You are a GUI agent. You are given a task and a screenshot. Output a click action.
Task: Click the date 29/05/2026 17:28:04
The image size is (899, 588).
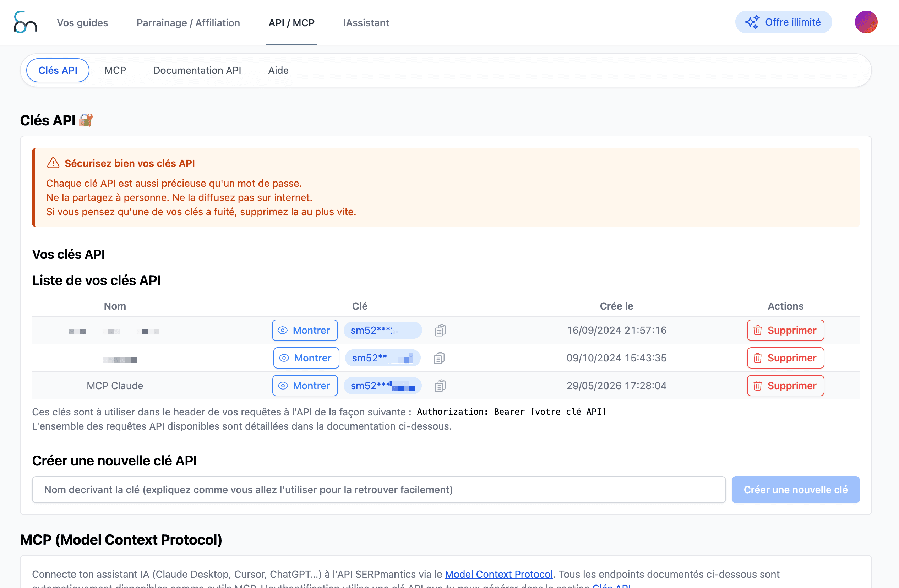616,386
